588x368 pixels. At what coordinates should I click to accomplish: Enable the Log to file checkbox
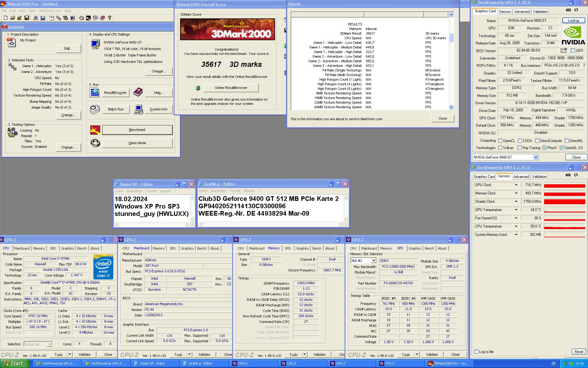click(476, 352)
